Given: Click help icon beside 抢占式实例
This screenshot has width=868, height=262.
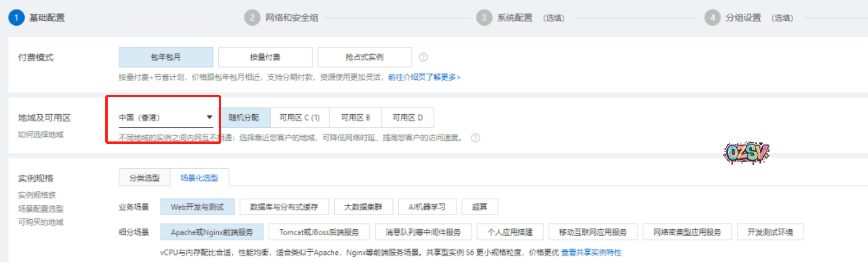Looking at the screenshot, I should (423, 57).
